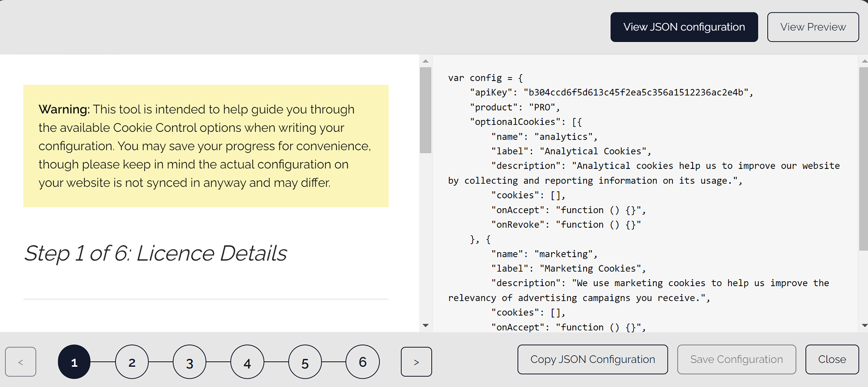The image size is (868, 387).
Task: Click the "name": "marketing" line
Action: 544,254
